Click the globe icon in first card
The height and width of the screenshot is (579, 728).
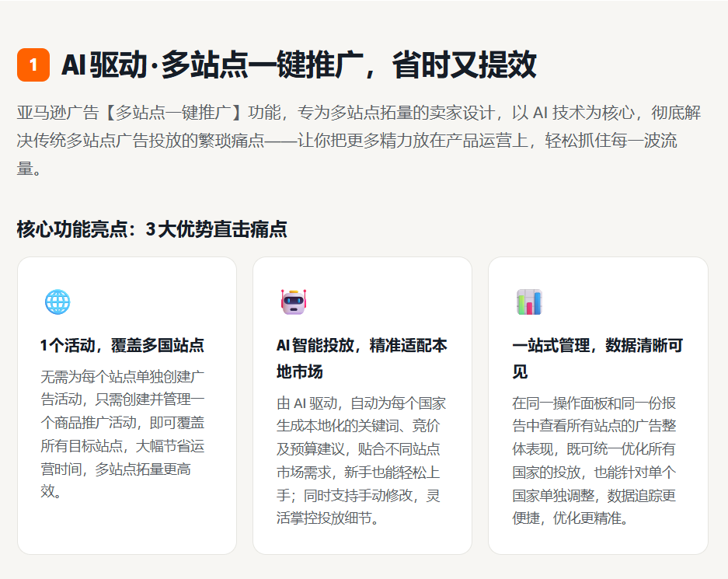(57, 302)
